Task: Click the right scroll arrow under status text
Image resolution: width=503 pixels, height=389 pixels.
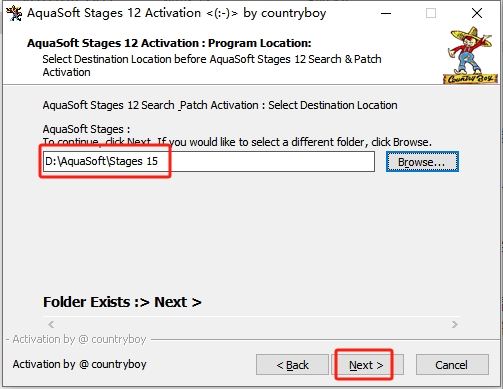Action: 455,324
